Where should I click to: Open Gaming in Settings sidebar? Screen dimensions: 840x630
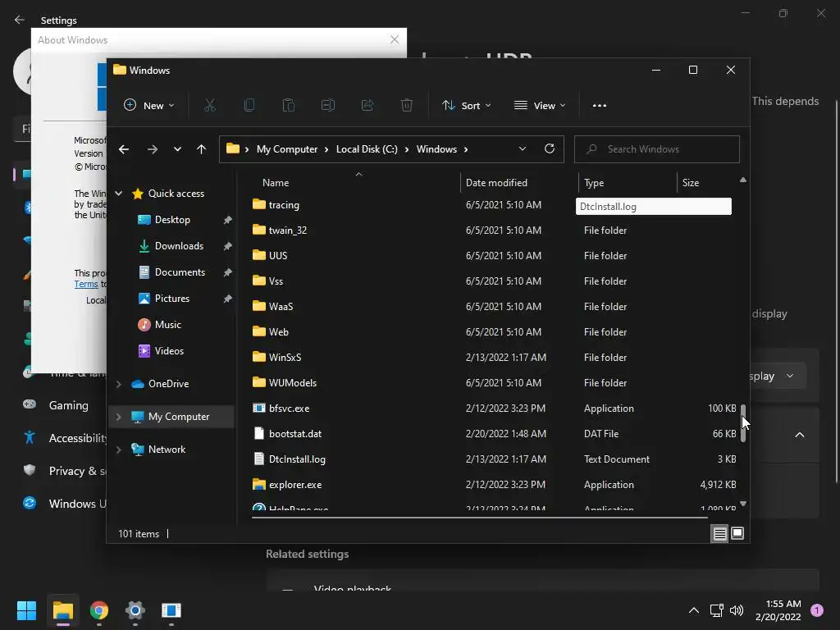pos(68,405)
